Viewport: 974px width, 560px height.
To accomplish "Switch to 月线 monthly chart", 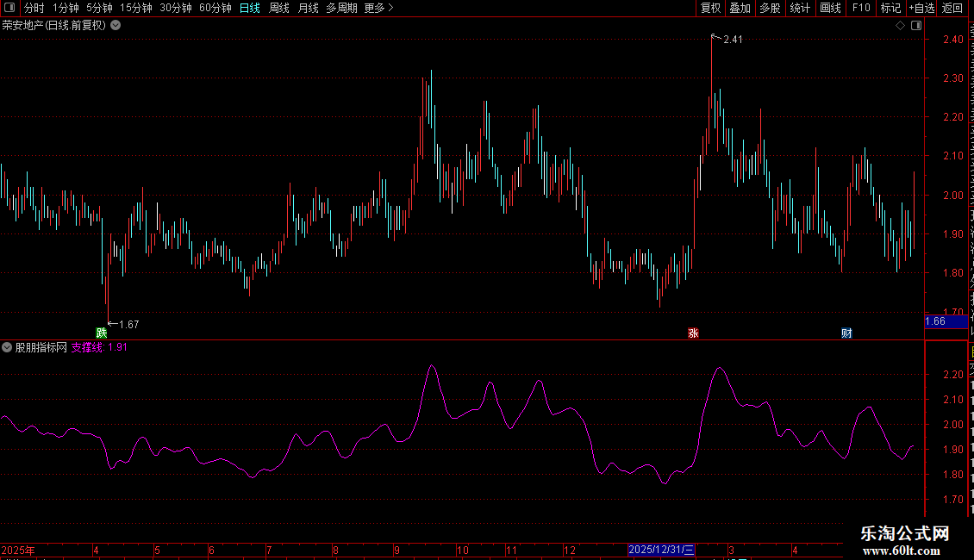I will (308, 8).
